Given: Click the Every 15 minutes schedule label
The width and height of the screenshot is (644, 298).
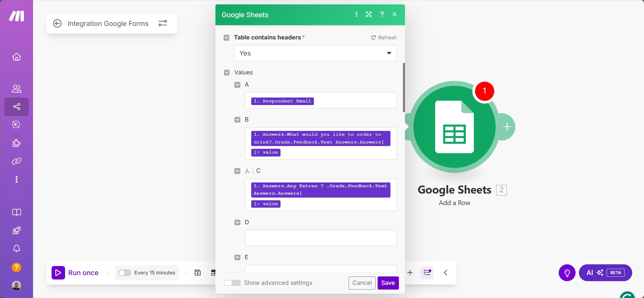Looking at the screenshot, I should pyautogui.click(x=155, y=273).
